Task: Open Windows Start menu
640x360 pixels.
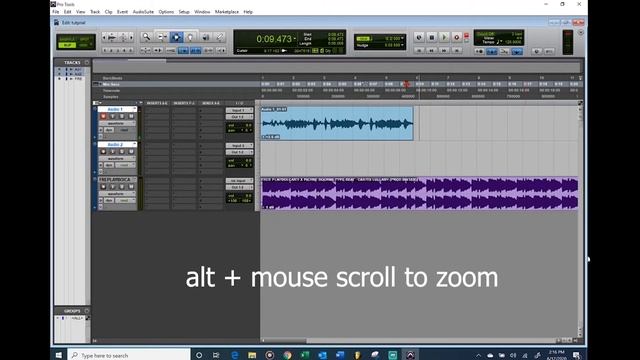Action: (x=59, y=355)
